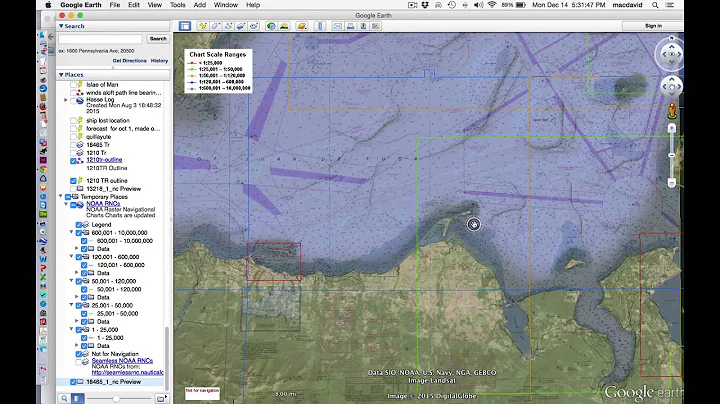Check the quillayute placemark checkbox
The image size is (720, 404).
[x=73, y=137]
